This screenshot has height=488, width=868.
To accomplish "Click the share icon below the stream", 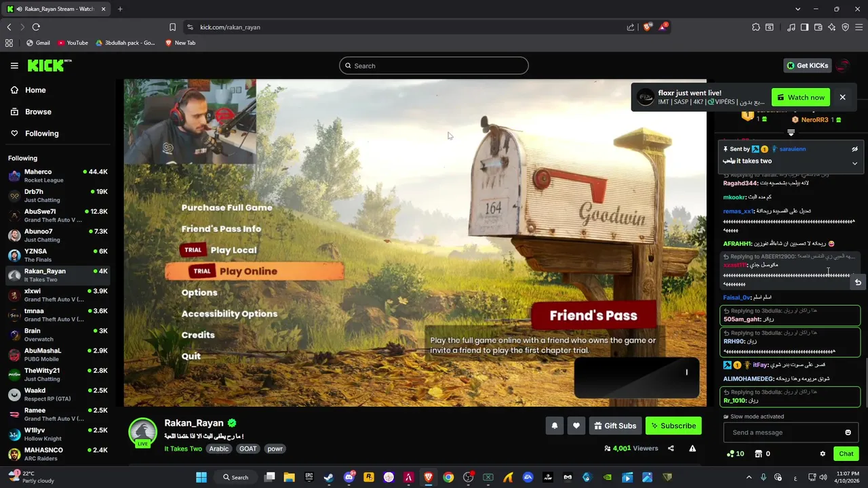I will 671,448.
